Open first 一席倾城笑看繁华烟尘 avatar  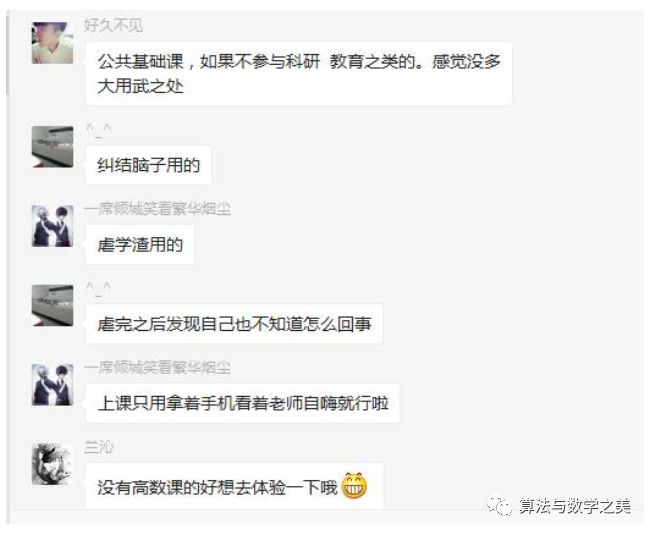click(x=52, y=226)
